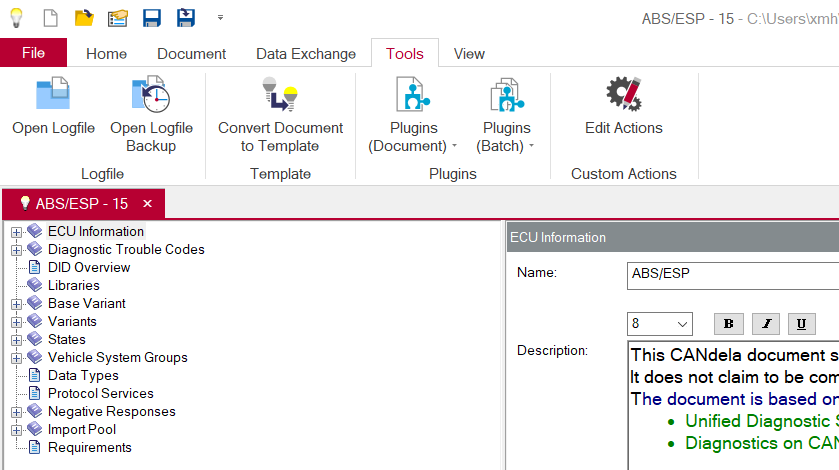Viewport: 839px width, 470px height.
Task: Click the Open Logfile Backup icon
Action: pos(151,94)
